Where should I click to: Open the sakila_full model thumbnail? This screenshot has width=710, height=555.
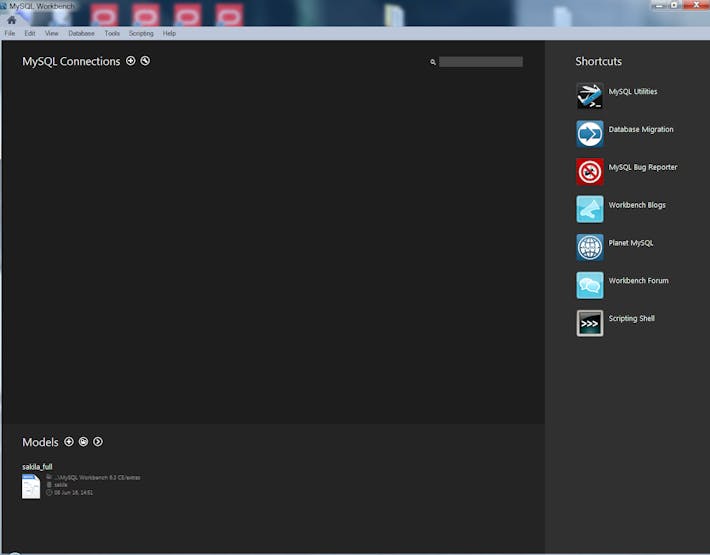coord(31,486)
